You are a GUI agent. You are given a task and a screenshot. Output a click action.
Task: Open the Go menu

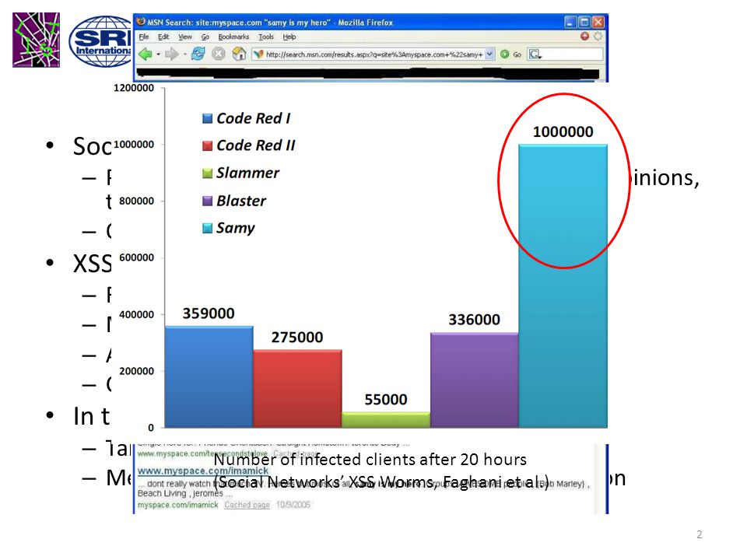(205, 37)
